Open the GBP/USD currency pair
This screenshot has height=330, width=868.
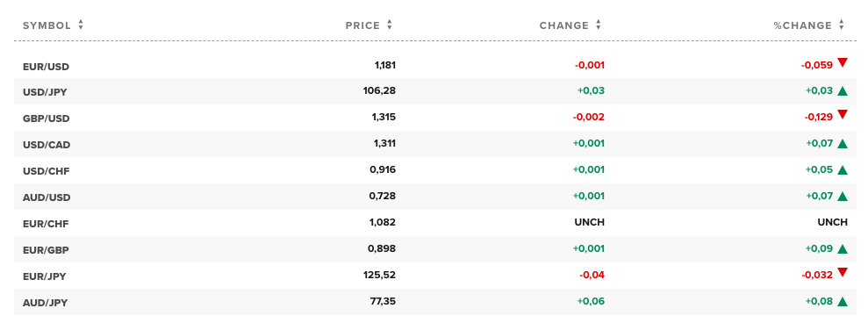point(46,118)
